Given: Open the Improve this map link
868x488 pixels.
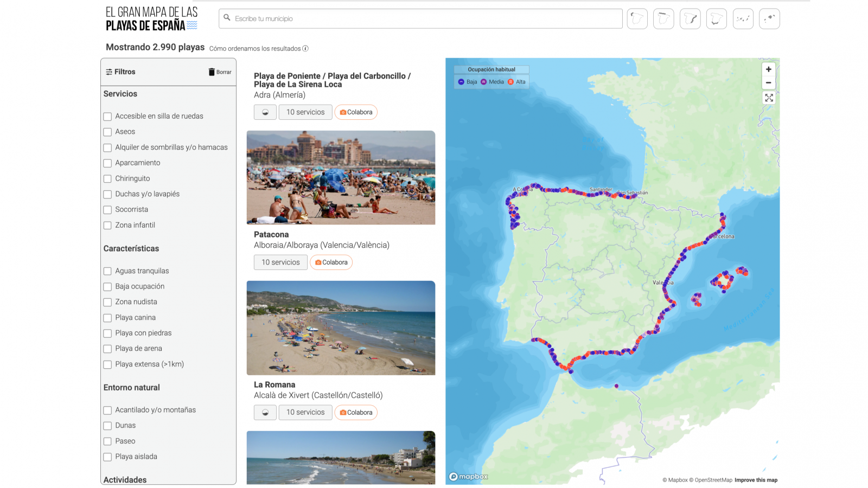Looking at the screenshot, I should 755,480.
